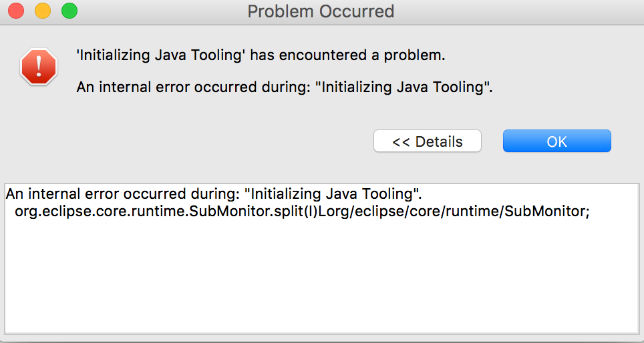Screen dimensions: 644x343
Task: Maximize the dialog using the green button
Action: [69, 11]
